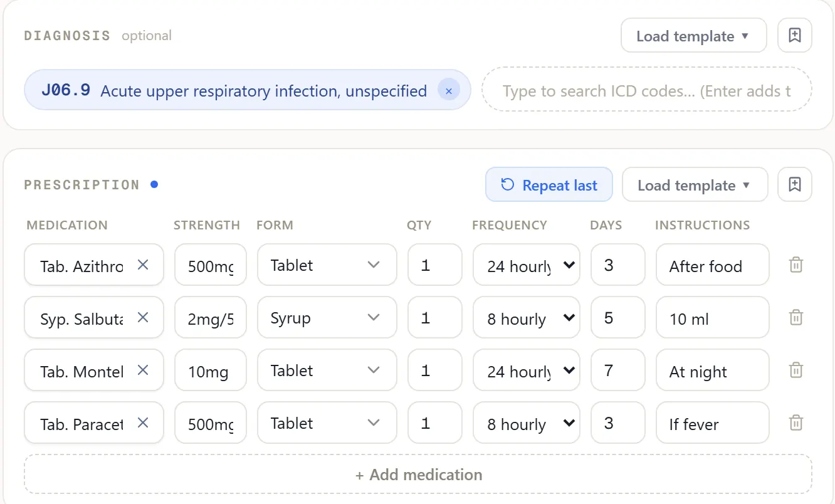Edit the Azithro strength field
Screen dimensions: 835x504
coord(211,265)
